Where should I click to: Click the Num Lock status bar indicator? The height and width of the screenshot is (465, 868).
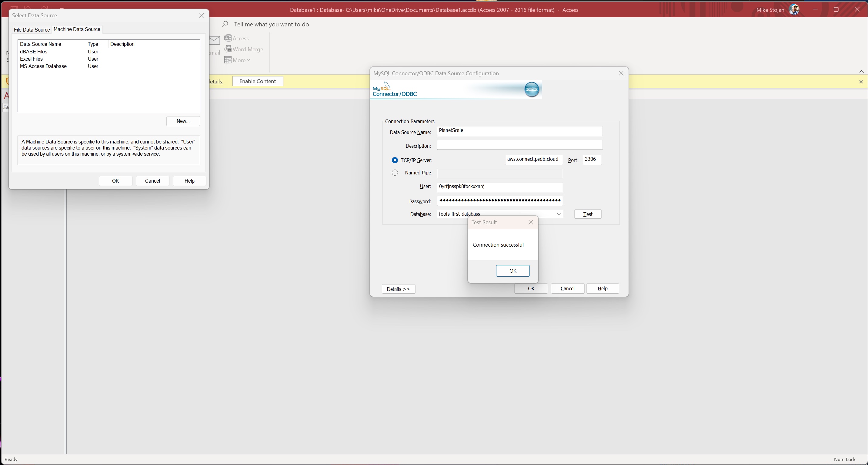[x=844, y=459]
